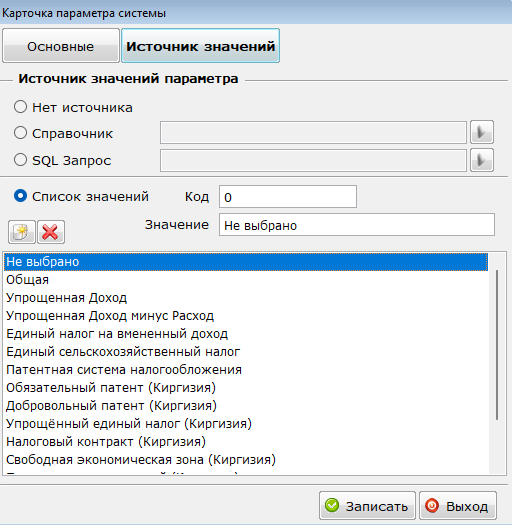Screen dimensions: 512x525
Task: Select the SQL Запрос radio button
Action: [20, 160]
